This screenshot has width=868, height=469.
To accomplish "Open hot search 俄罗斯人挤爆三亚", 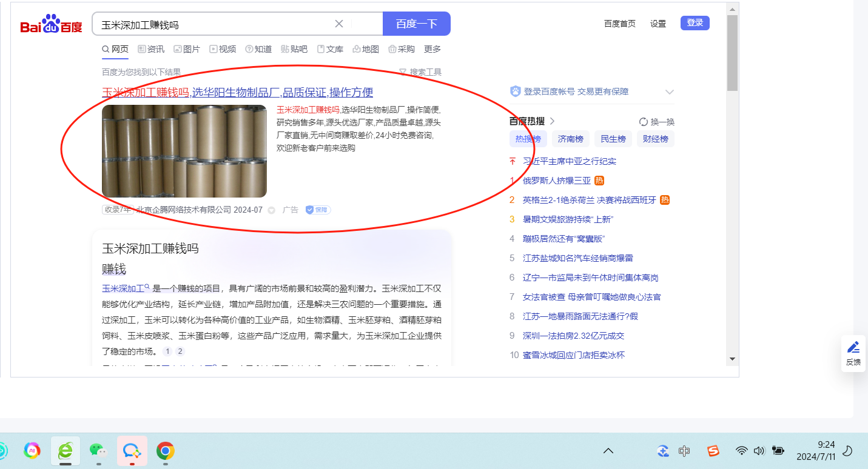I will [556, 181].
